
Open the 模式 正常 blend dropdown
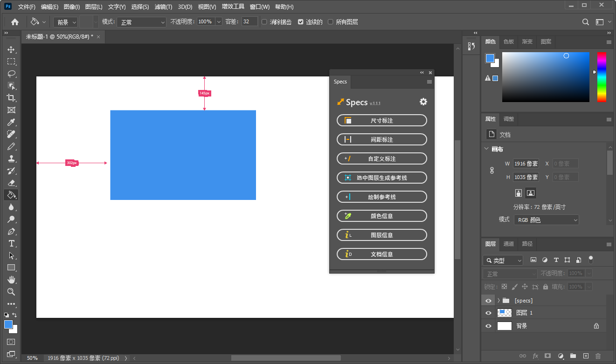[141, 22]
